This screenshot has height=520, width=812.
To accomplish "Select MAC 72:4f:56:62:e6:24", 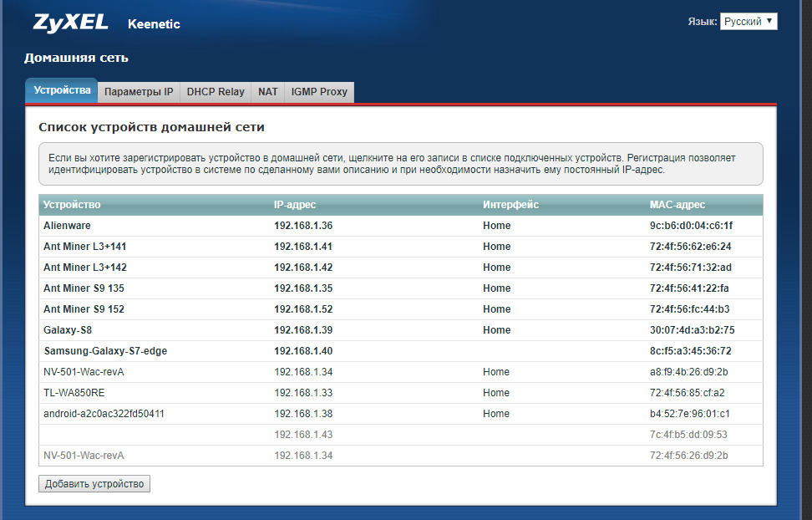I will [x=691, y=247].
